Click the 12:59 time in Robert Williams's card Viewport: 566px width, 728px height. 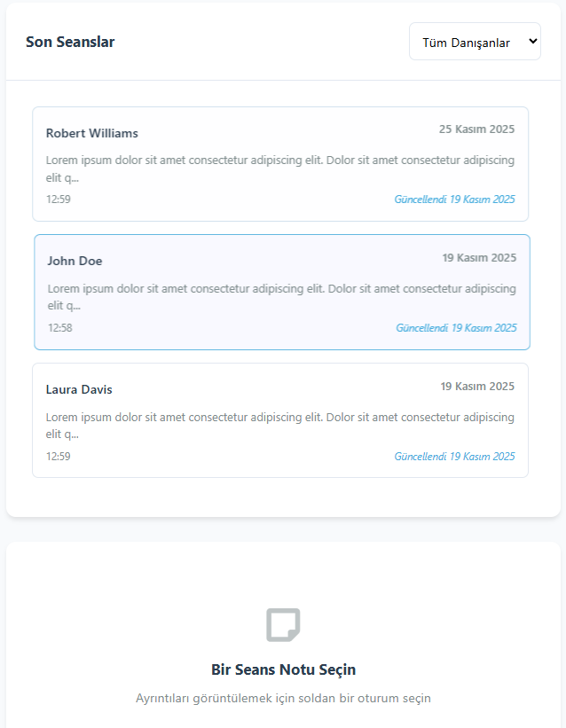[59, 199]
